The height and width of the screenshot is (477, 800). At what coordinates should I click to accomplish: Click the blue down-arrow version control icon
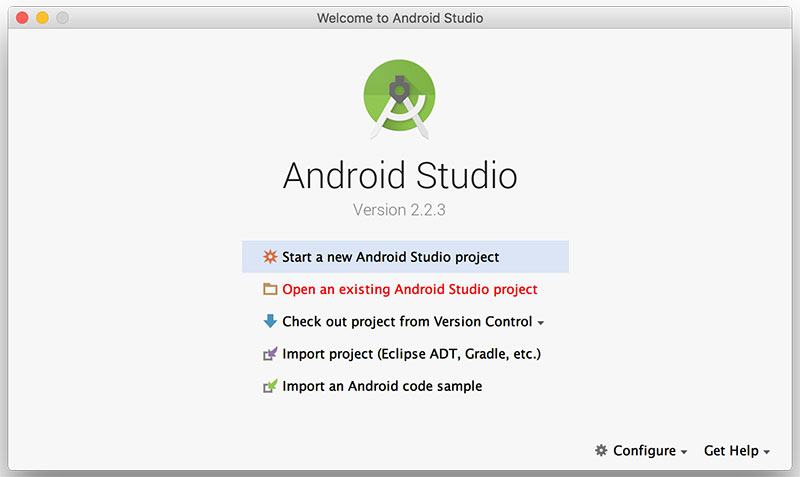pyautogui.click(x=270, y=321)
